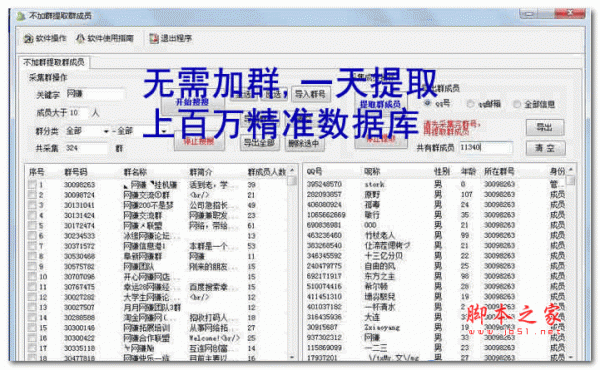Check the box for row 2 group 30098724

(x=32, y=195)
